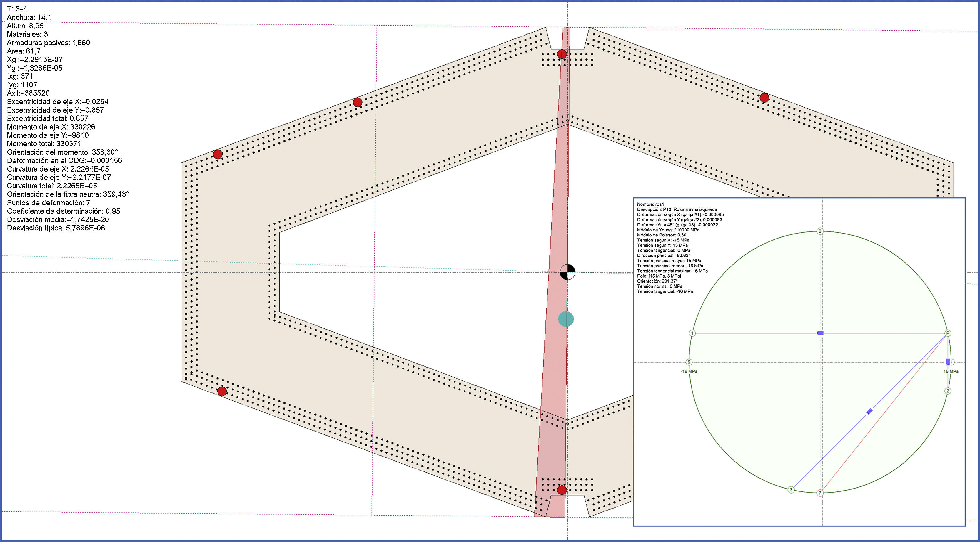Click the black-and-white center of gravity marker
Viewport: 980px width, 542px height.
567,272
